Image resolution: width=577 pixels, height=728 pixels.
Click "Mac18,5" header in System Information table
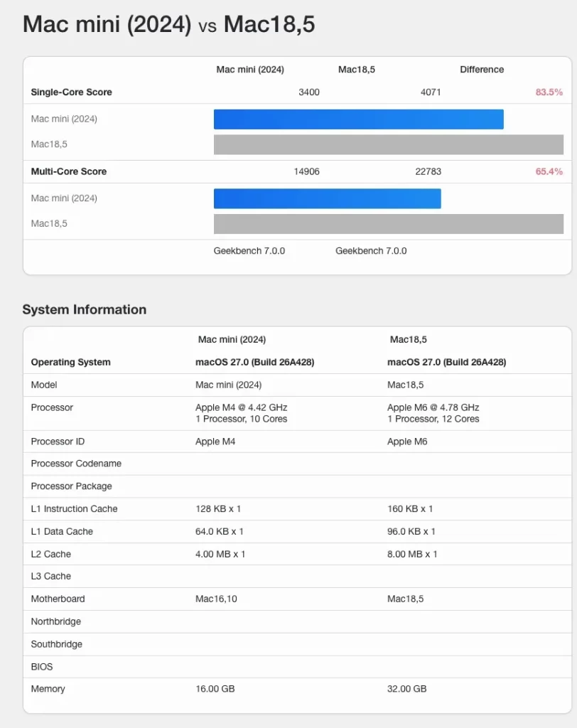coord(408,340)
